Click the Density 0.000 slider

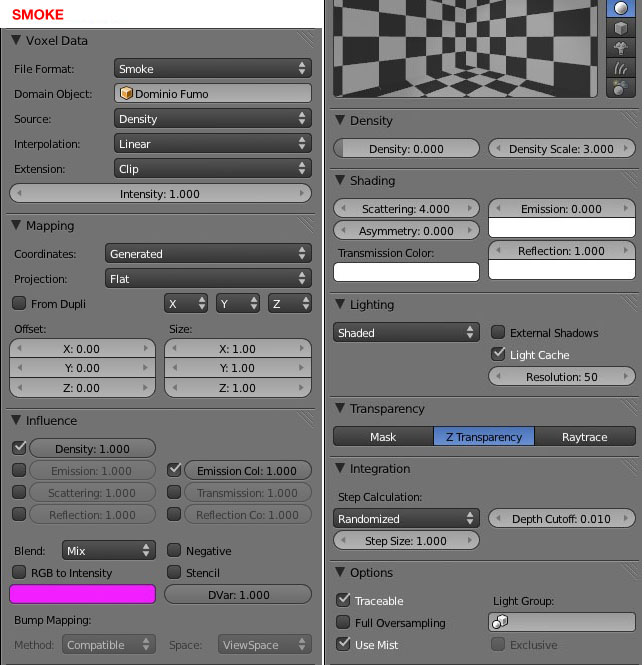(x=406, y=148)
